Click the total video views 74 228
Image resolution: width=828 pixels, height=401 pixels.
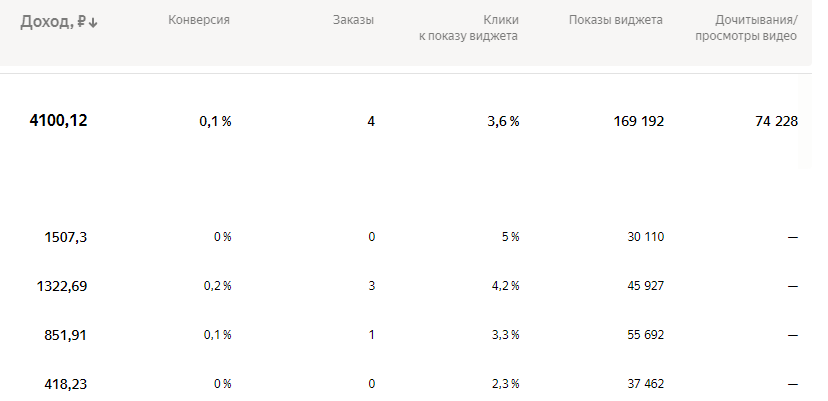tap(777, 122)
